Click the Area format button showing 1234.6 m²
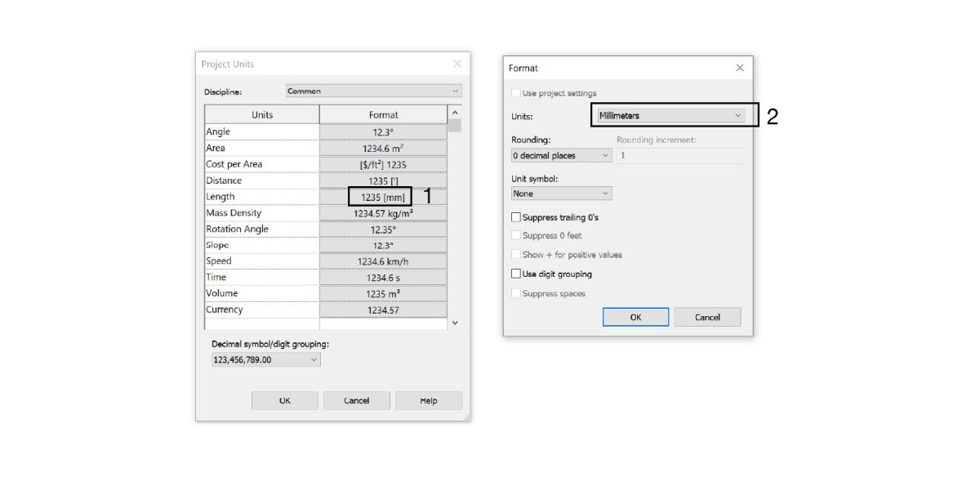The height and width of the screenshot is (490, 980). pos(383,147)
